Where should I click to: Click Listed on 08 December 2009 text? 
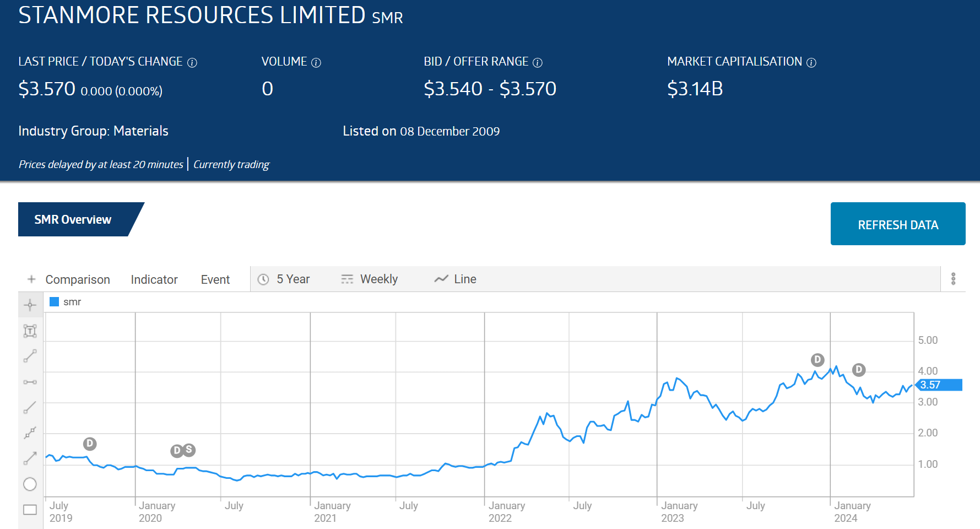421,131
